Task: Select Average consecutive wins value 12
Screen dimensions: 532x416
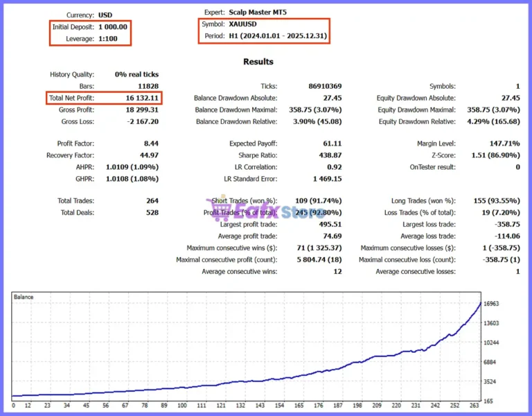Action: tap(337, 272)
